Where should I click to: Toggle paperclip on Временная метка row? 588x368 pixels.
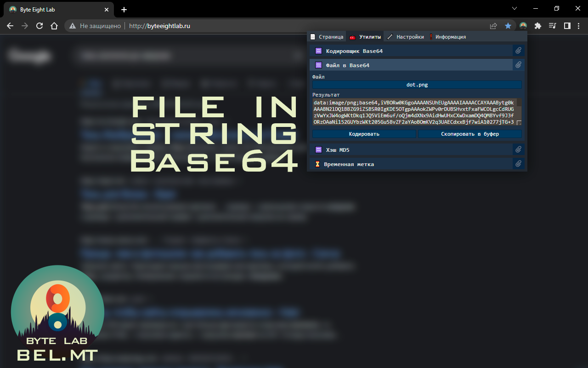tap(518, 164)
